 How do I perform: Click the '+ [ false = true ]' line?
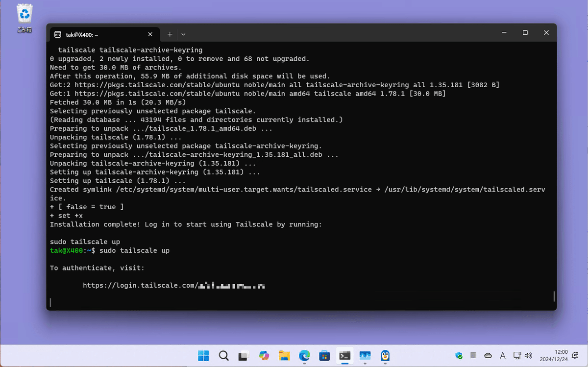click(87, 207)
